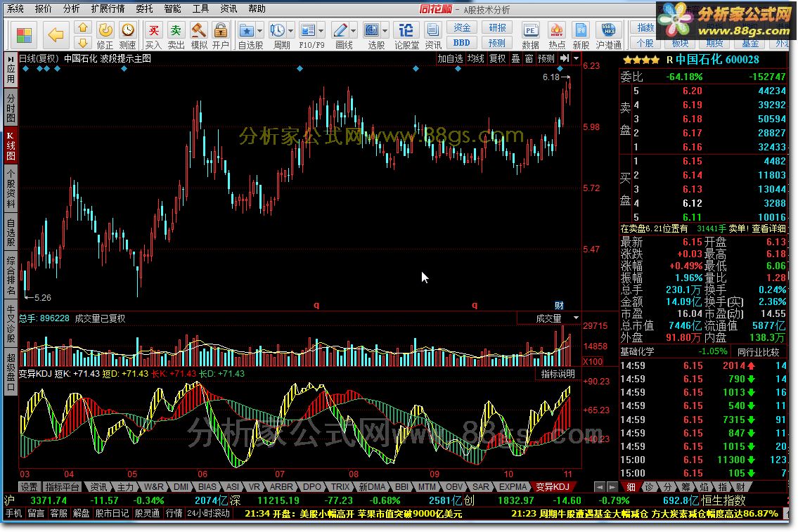
Task: Select the 画线 drawing pencil tool
Action: pyautogui.click(x=340, y=30)
